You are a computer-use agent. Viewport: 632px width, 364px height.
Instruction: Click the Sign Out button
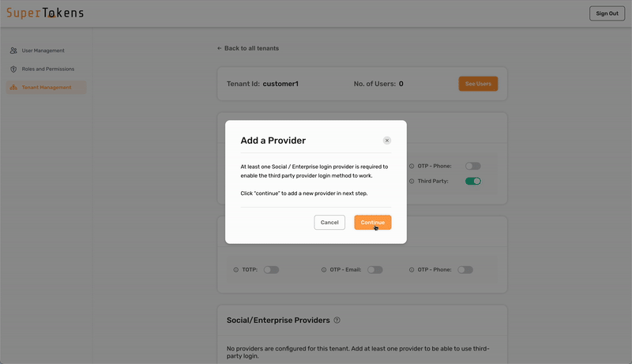tap(607, 13)
